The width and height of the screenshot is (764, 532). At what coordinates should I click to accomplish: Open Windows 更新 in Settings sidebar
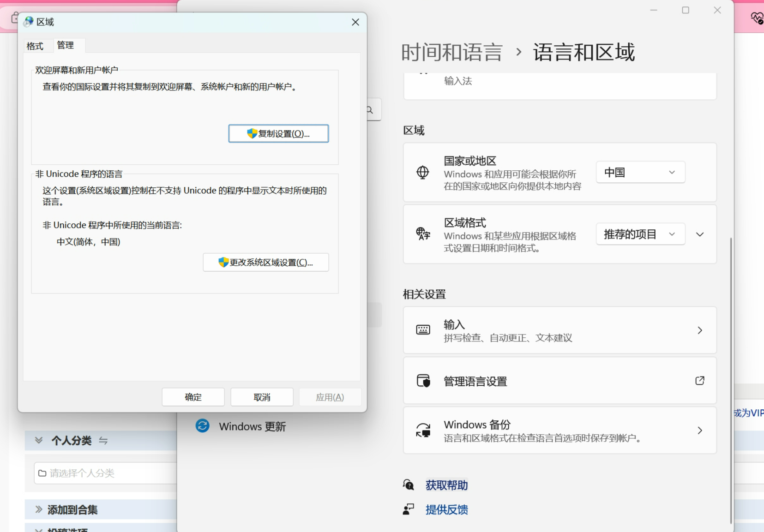tap(252, 426)
